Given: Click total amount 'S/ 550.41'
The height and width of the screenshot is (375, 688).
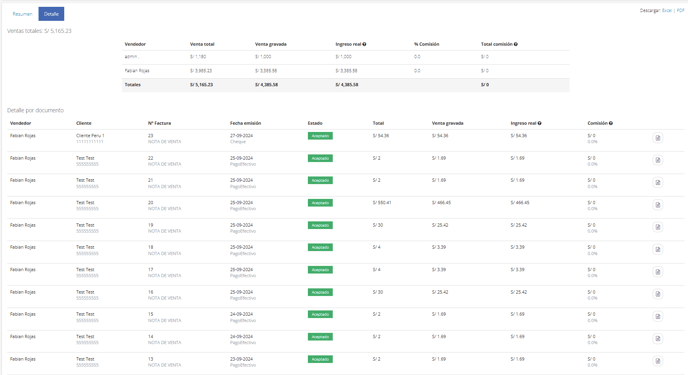Looking at the screenshot, I should 382,203.
